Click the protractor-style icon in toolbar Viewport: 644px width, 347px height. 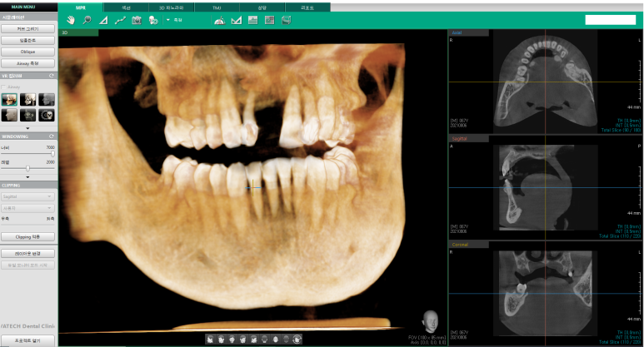(x=219, y=19)
